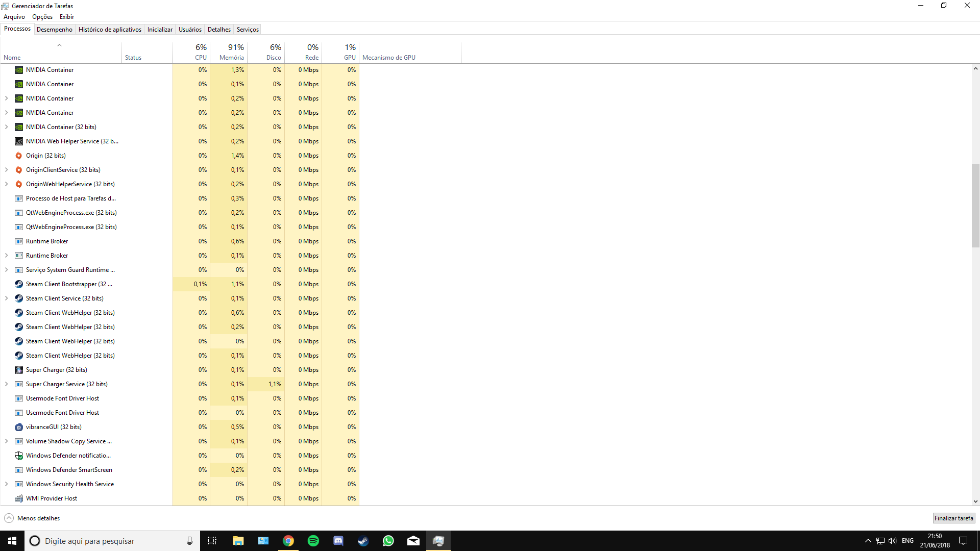Select the Processo de Host para Tarefas row
Image resolution: width=980 pixels, height=552 pixels.
tap(180, 198)
